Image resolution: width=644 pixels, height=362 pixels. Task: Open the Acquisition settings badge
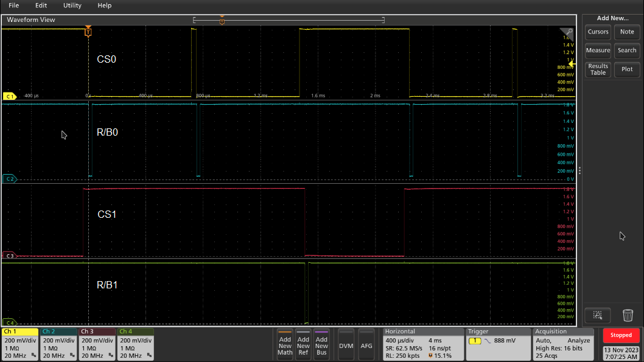(x=562, y=344)
